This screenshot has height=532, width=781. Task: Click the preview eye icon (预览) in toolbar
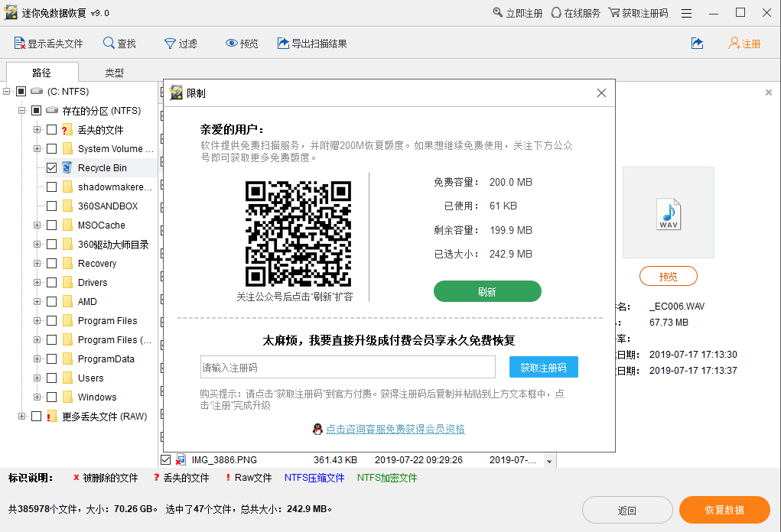pyautogui.click(x=231, y=44)
